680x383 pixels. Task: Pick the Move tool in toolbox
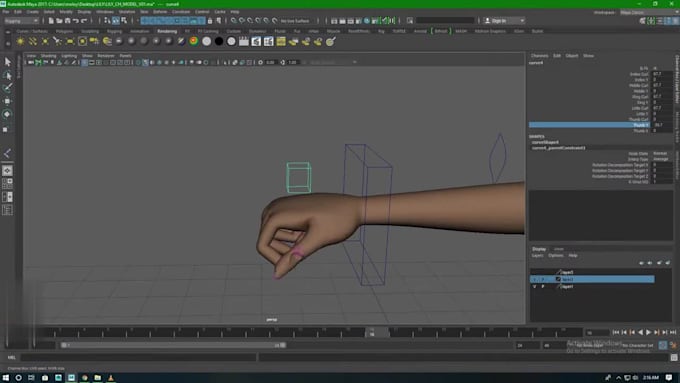click(x=7, y=101)
